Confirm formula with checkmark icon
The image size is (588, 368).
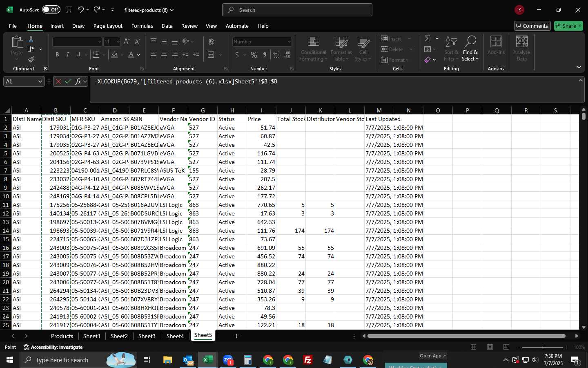pos(68,81)
